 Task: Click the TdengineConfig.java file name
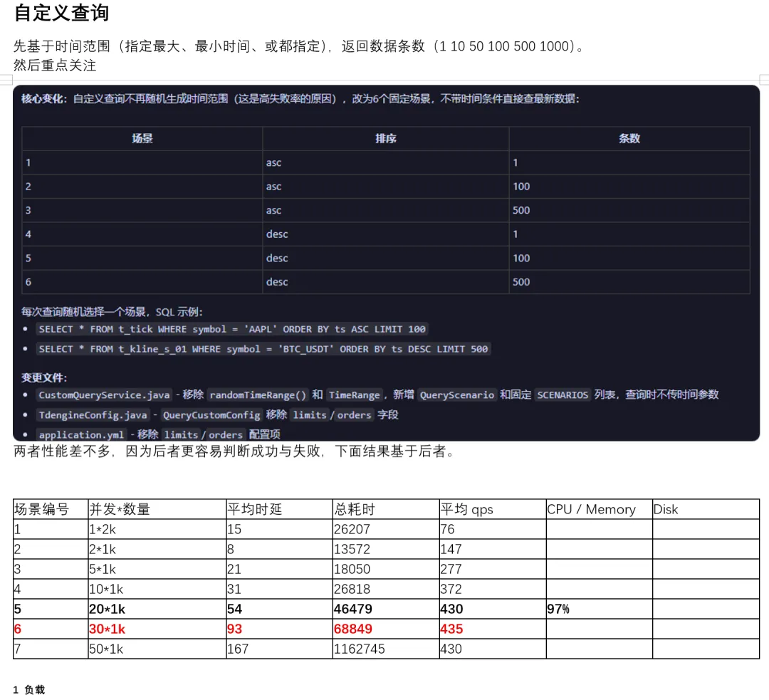(93, 415)
